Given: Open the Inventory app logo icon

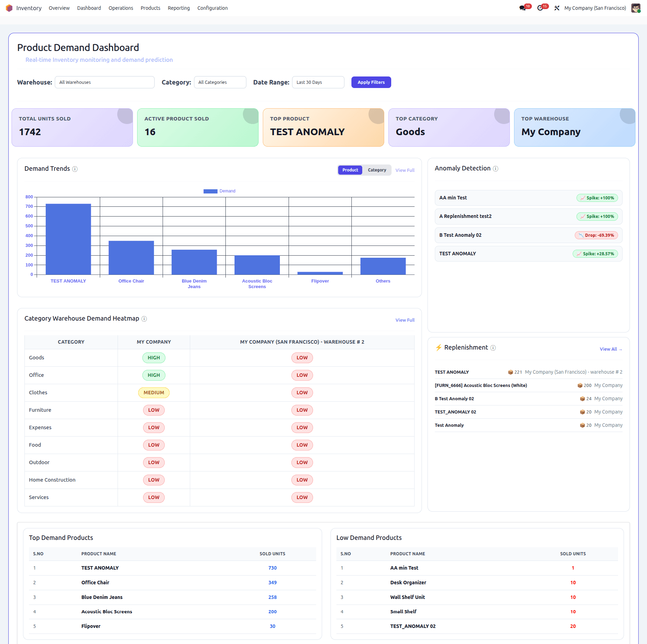Looking at the screenshot, I should click(9, 8).
